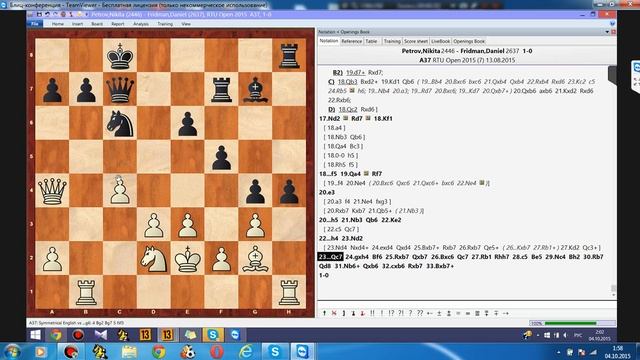Click the '?!' dubious move annotation symbol
Viewport: 640px width, 360px height.
[401, 313]
